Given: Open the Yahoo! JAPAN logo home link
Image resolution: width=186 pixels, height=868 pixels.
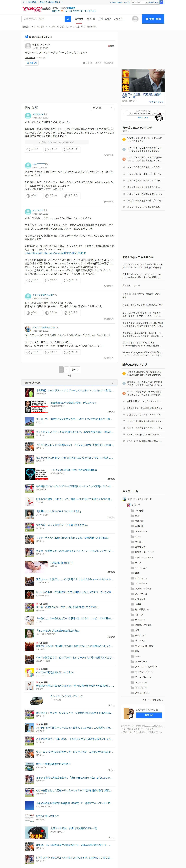Looking at the screenshot, I should [x=32, y=9].
